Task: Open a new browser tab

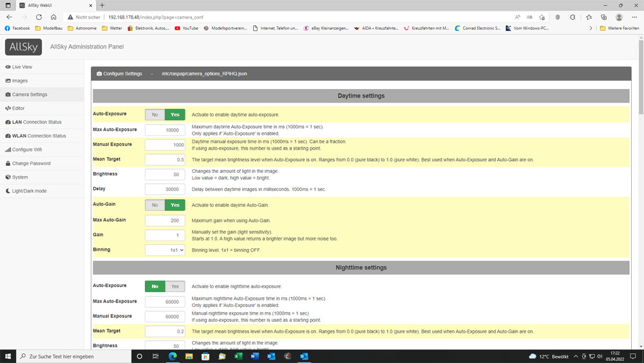Action: (x=102, y=5)
